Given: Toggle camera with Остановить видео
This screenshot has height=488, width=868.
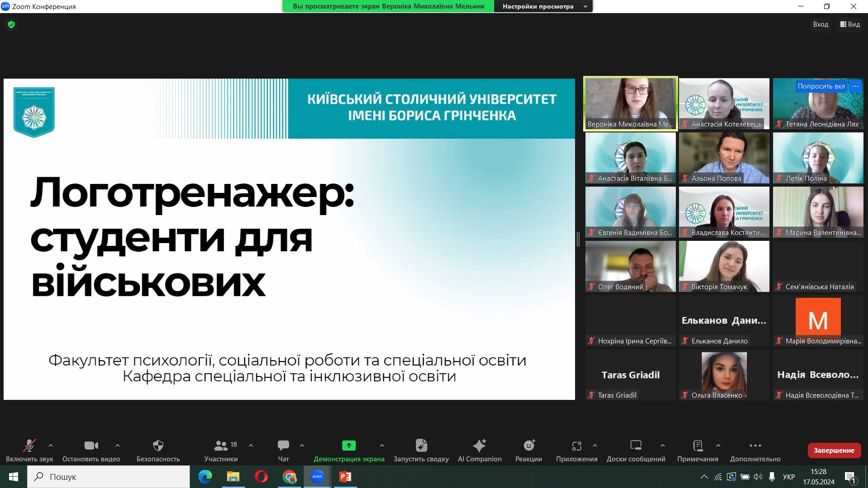Looking at the screenshot, I should (91, 446).
